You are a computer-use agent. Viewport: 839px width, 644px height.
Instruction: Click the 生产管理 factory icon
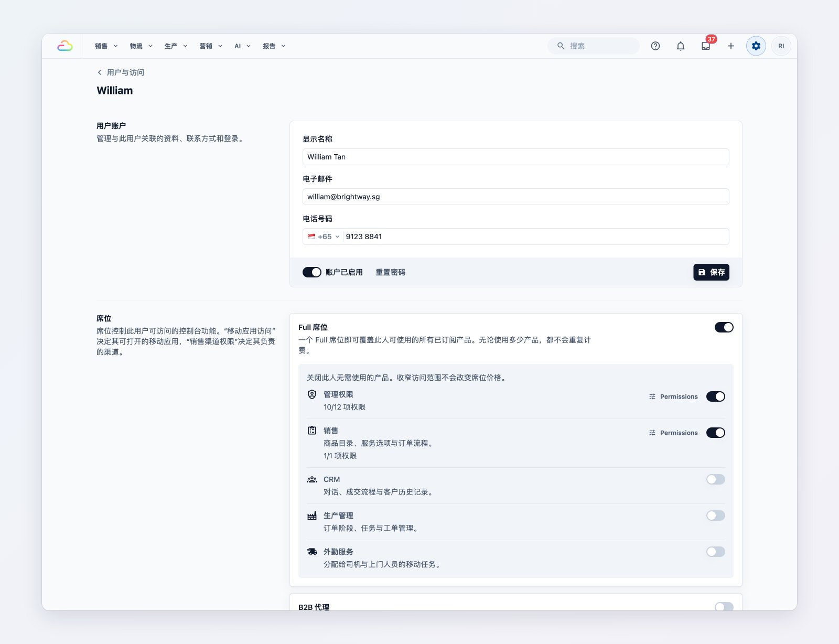(312, 516)
